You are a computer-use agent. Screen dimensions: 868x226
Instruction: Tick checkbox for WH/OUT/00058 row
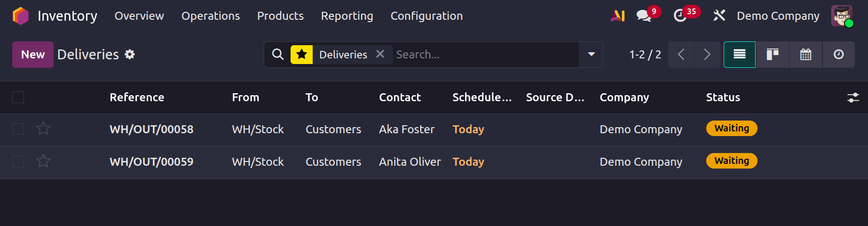tap(18, 129)
